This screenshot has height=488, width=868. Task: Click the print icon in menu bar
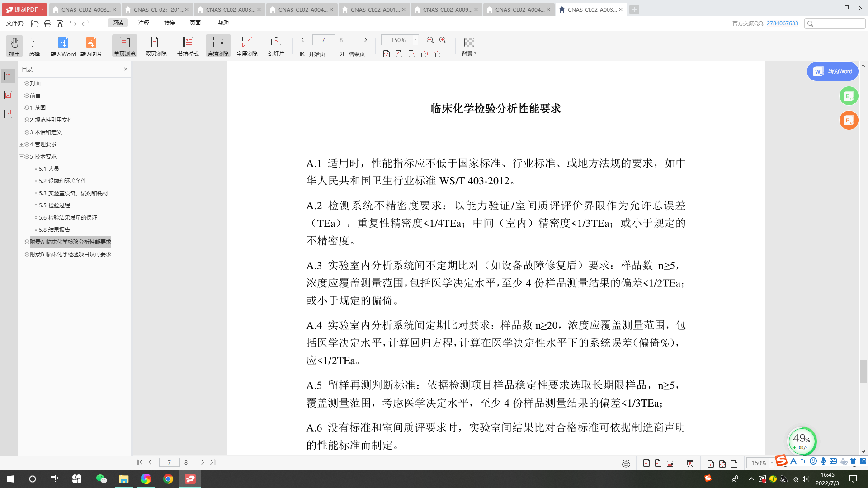click(47, 23)
